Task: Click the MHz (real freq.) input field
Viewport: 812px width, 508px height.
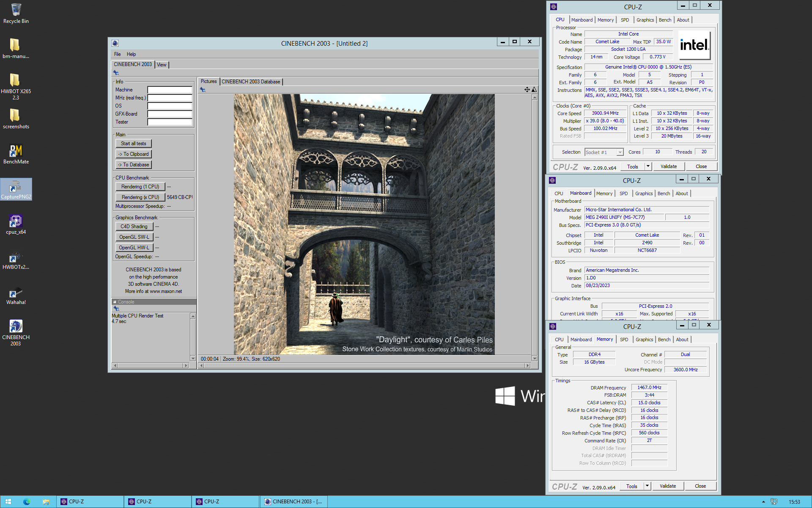Action: (x=170, y=98)
